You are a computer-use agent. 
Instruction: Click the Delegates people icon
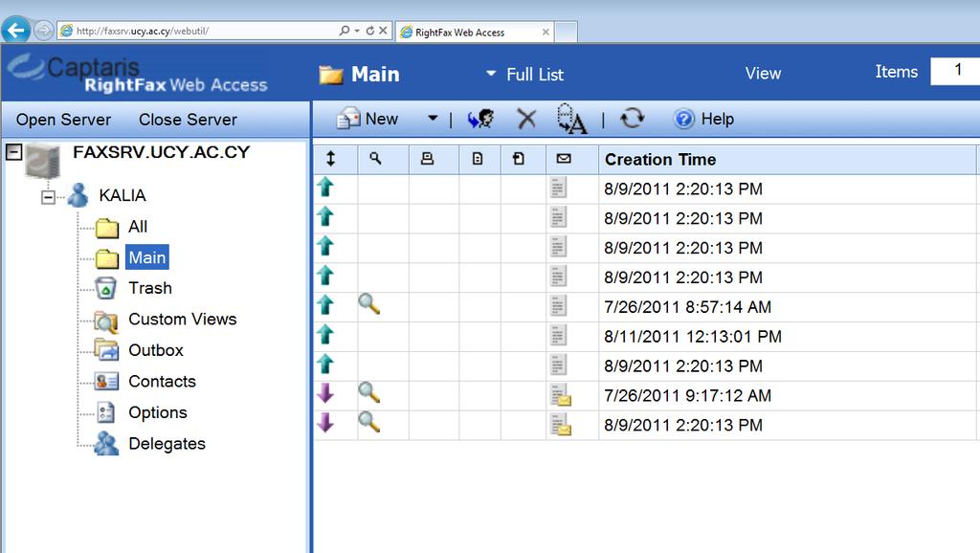coord(106,444)
